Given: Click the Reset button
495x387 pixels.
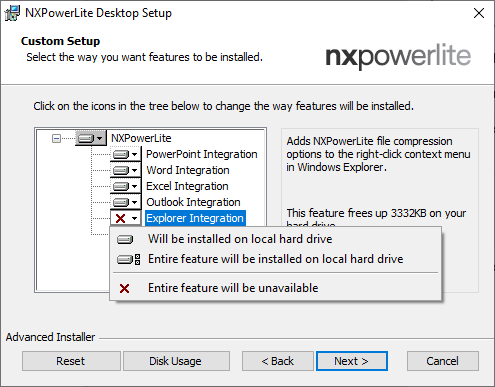Looking at the screenshot, I should (71, 361).
